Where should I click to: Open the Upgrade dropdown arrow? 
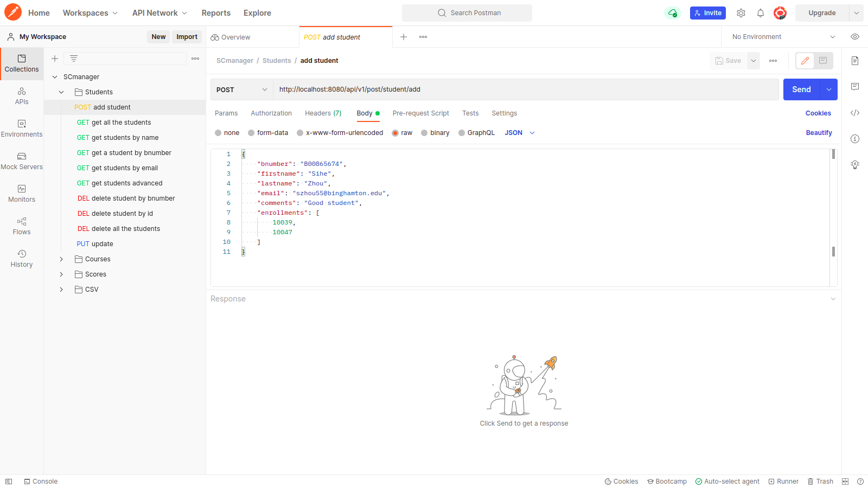pos(857,13)
